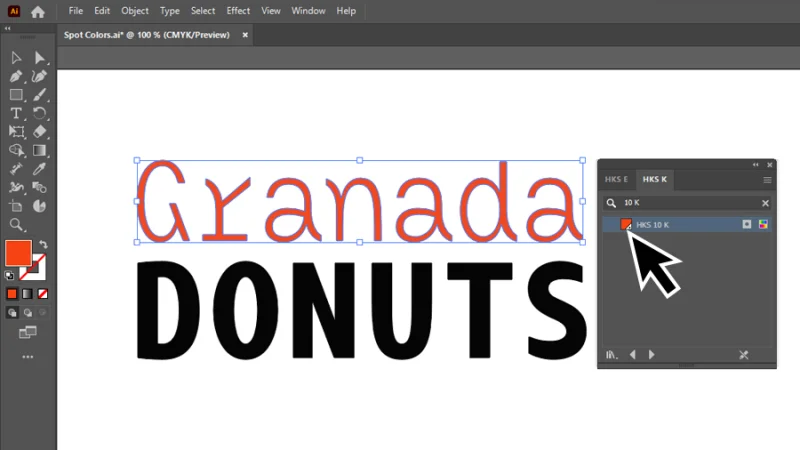Click the crossed-out icon at swatch panel bottom
The height and width of the screenshot is (450, 800).
pyautogui.click(x=743, y=355)
